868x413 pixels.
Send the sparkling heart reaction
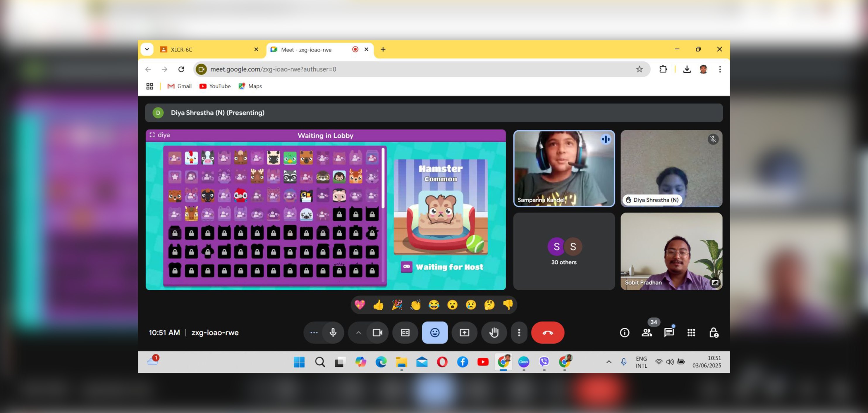(360, 305)
